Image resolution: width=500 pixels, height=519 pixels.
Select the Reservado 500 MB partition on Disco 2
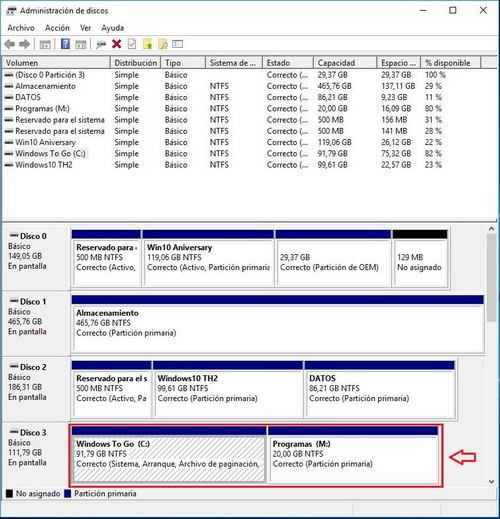111,389
